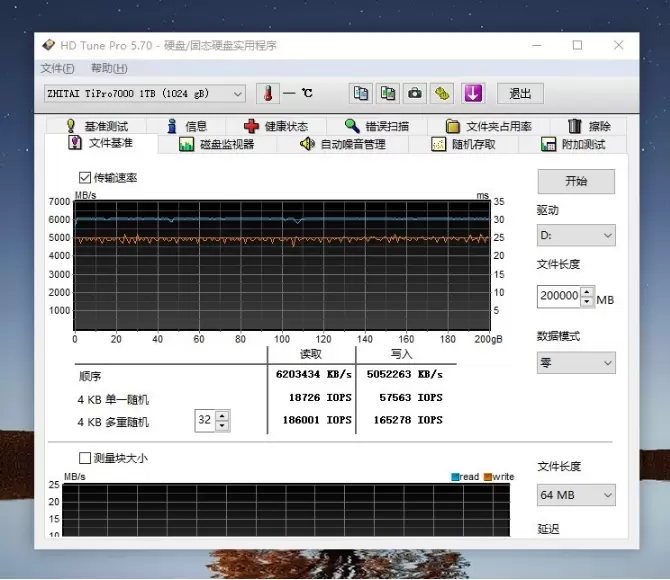Open the 64 MB file length dropdown
670x580 pixels.
(576, 495)
